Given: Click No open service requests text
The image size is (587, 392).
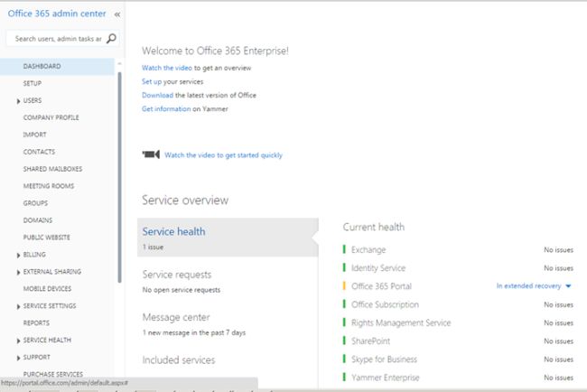Looking at the screenshot, I should tap(182, 290).
